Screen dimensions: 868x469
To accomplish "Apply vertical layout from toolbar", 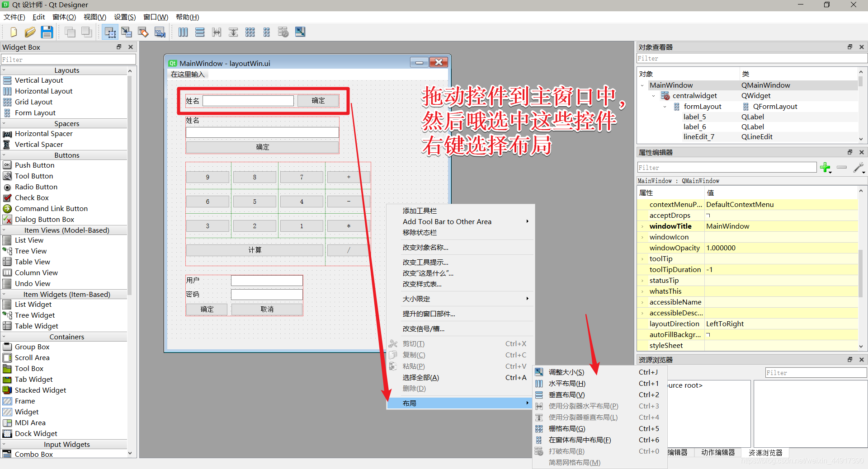I will click(200, 32).
